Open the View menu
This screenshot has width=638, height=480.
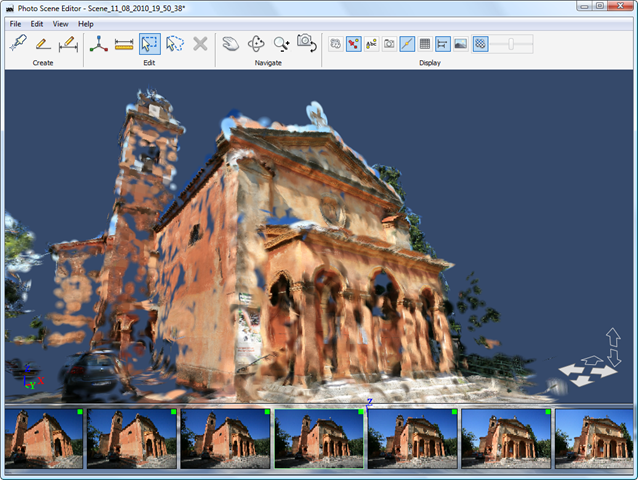(61, 23)
